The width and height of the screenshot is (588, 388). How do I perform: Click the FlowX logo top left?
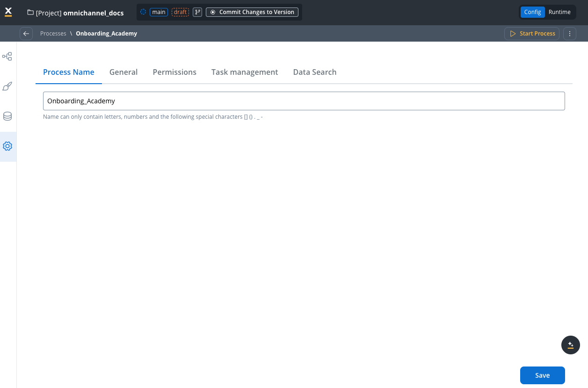tap(8, 12)
